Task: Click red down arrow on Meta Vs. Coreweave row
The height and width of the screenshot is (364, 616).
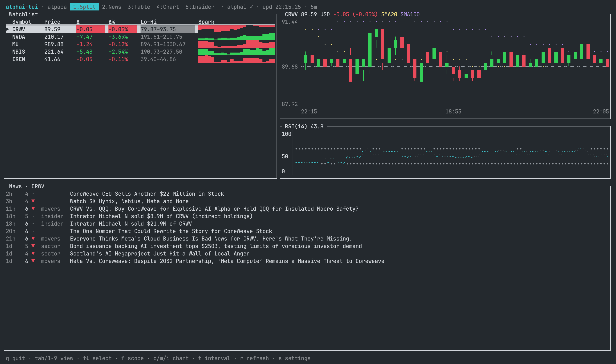Action: click(33, 261)
